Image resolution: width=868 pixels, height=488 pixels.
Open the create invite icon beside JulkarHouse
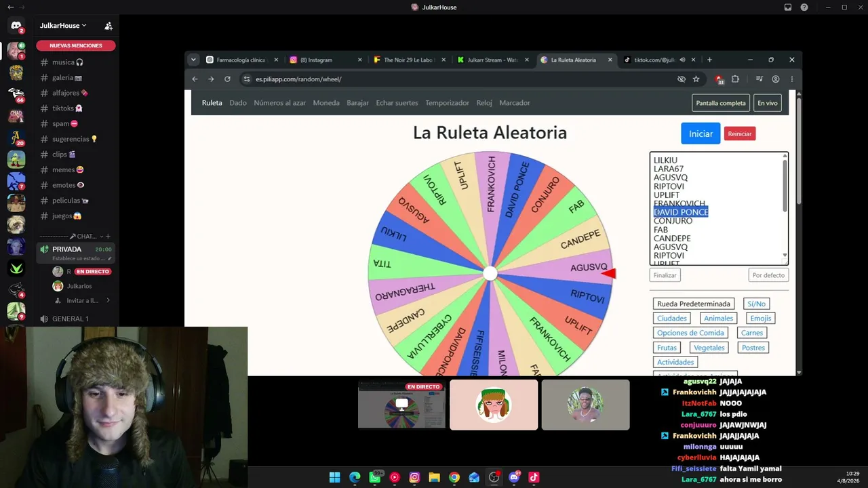pos(108,26)
